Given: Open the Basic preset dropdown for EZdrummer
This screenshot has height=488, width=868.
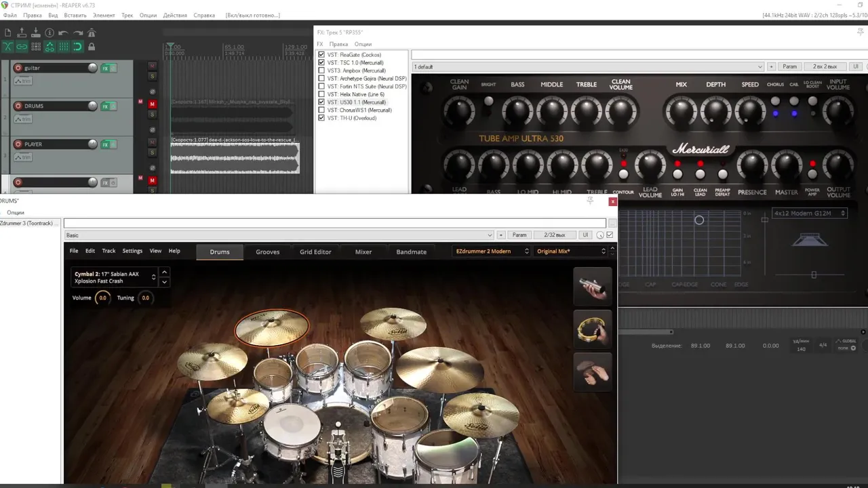Looking at the screenshot, I should click(x=279, y=235).
